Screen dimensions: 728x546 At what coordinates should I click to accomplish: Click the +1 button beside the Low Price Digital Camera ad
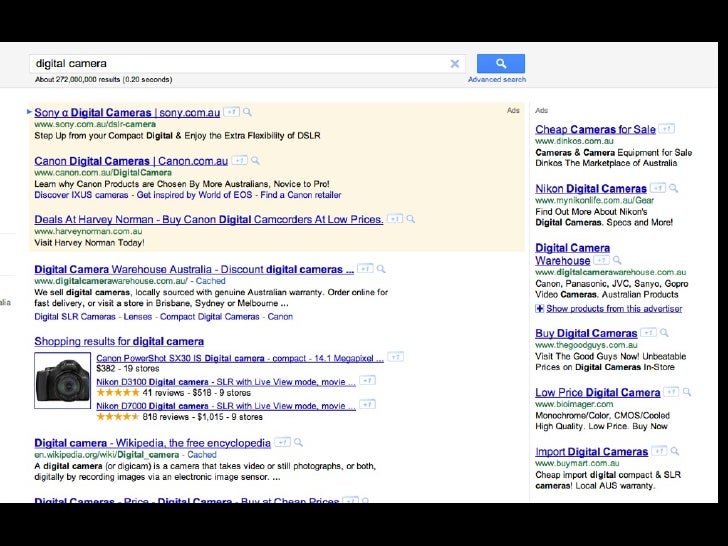pyautogui.click(x=671, y=392)
